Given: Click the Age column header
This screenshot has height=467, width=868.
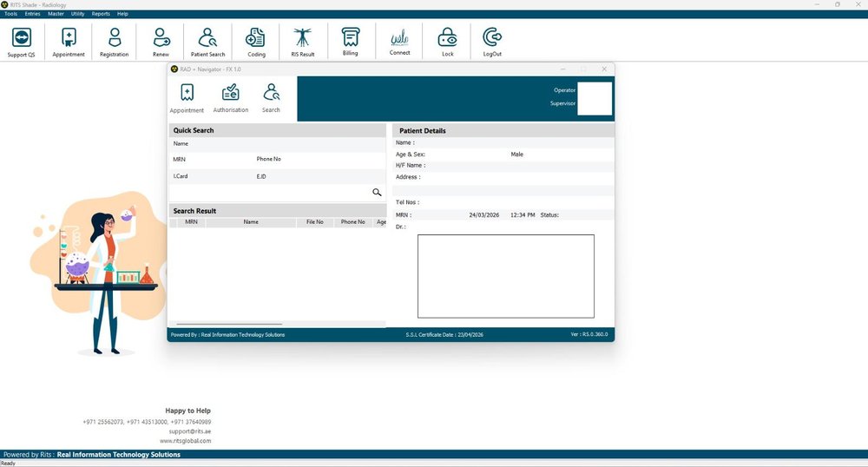Looking at the screenshot, I should (381, 222).
